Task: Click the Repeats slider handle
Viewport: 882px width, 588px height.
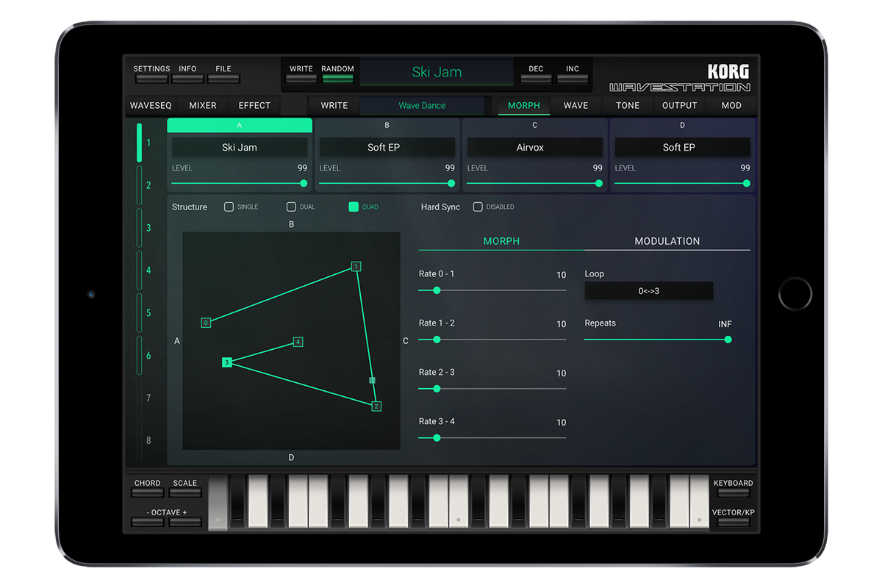Action: [x=728, y=340]
